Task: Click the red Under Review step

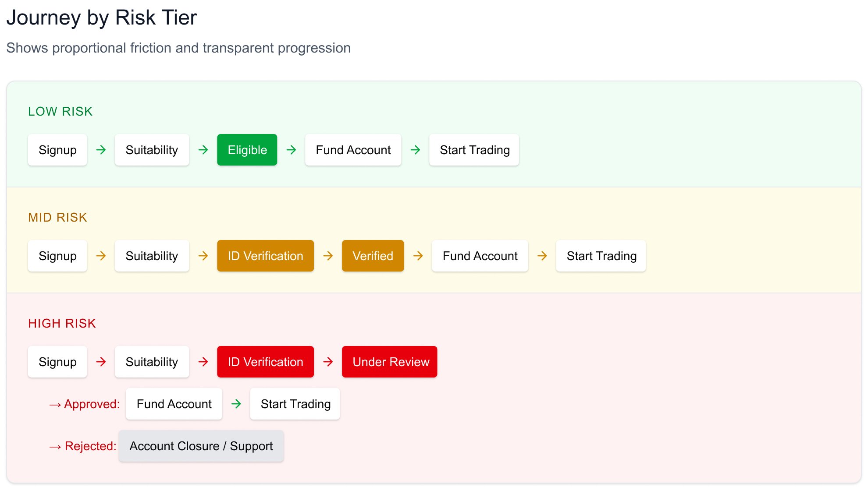Action: pyautogui.click(x=389, y=362)
